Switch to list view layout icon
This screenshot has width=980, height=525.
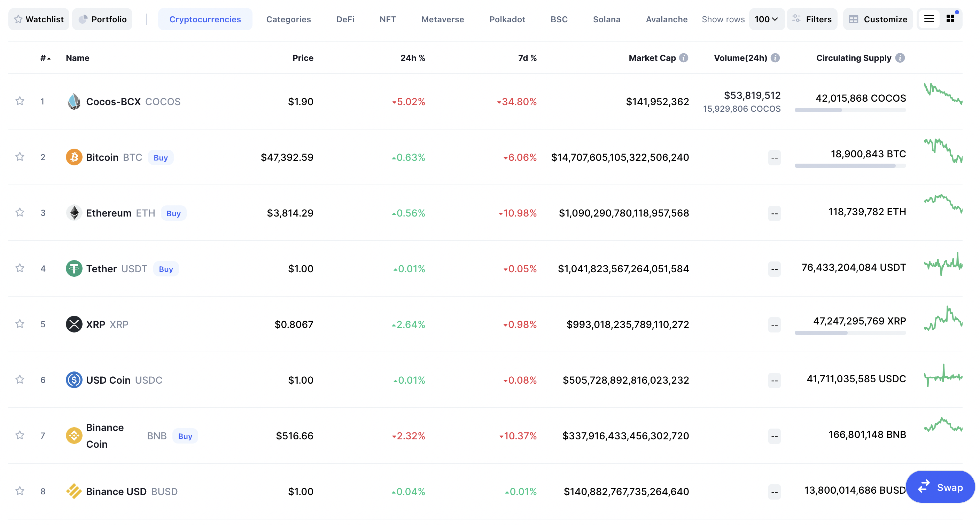tap(929, 19)
